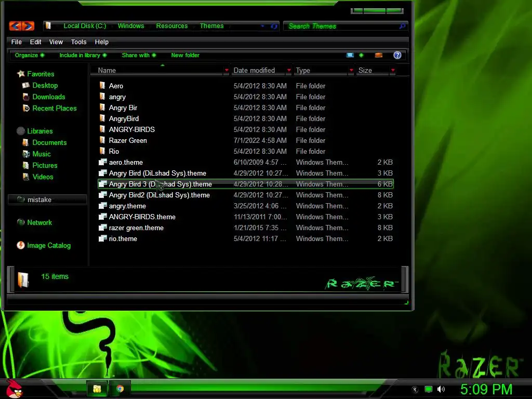Select the 'Angry Bir' folder row
This screenshot has height=399, width=532.
coord(246,108)
